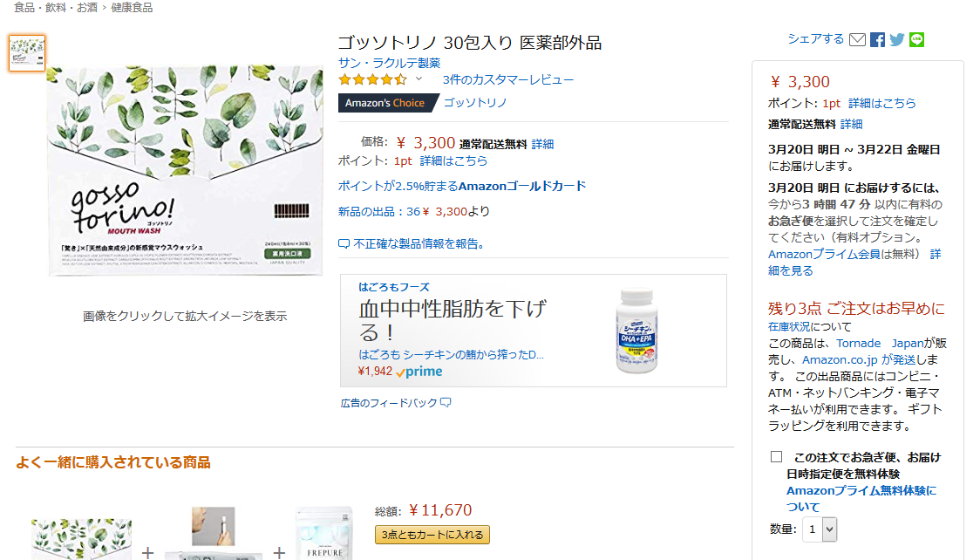Open the 食品・飲料・お酒 breadcrumb category
Screen dimensions: 980x560
(x=56, y=8)
